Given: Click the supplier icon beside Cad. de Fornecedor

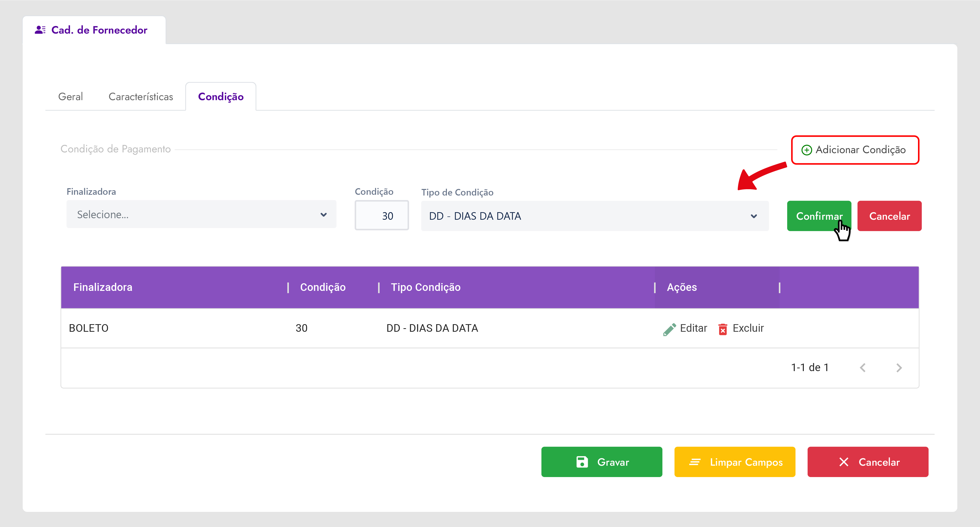Looking at the screenshot, I should click(x=40, y=30).
